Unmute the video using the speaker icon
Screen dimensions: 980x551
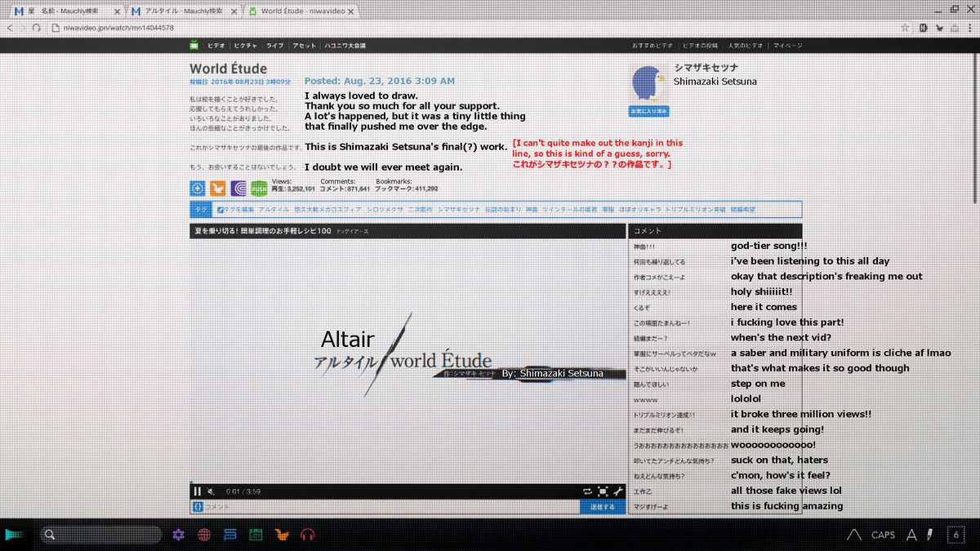[x=211, y=491]
